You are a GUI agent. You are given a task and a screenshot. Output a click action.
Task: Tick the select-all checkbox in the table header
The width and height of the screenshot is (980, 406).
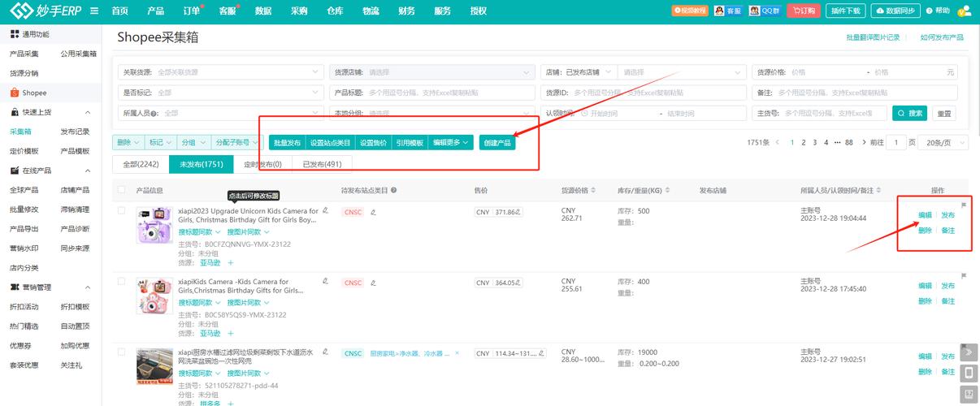(122, 190)
